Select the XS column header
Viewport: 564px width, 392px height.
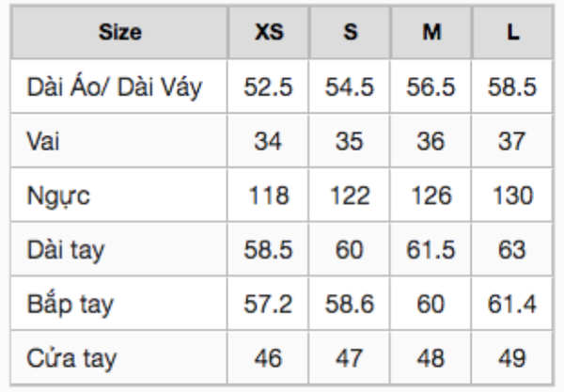click(268, 32)
